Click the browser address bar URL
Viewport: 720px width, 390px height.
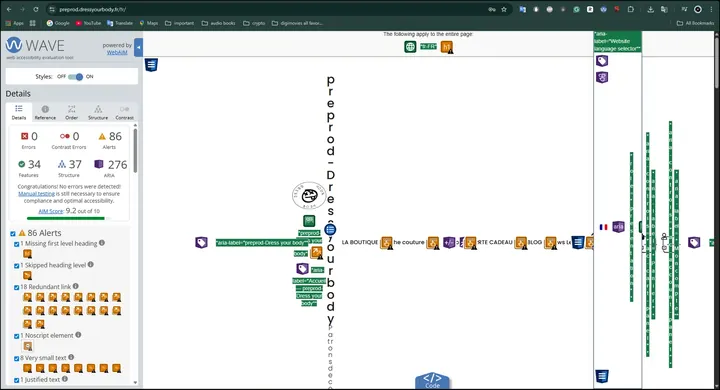pyautogui.click(x=92, y=9)
